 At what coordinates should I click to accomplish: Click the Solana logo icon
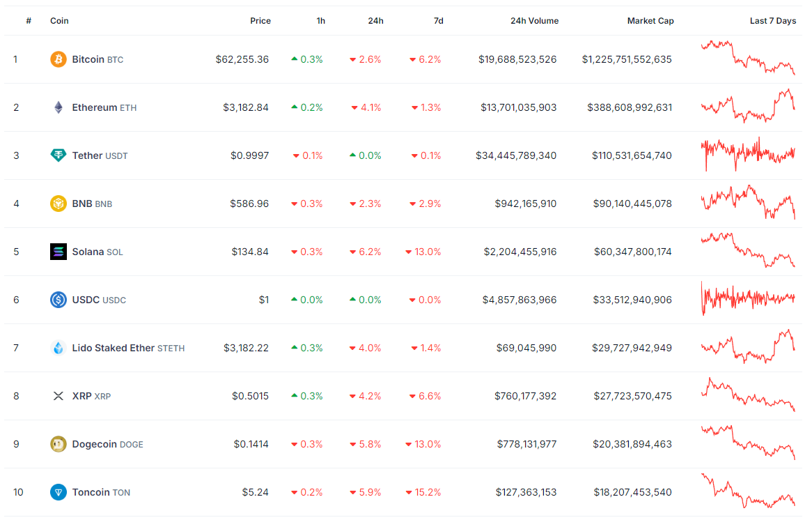[x=58, y=252]
